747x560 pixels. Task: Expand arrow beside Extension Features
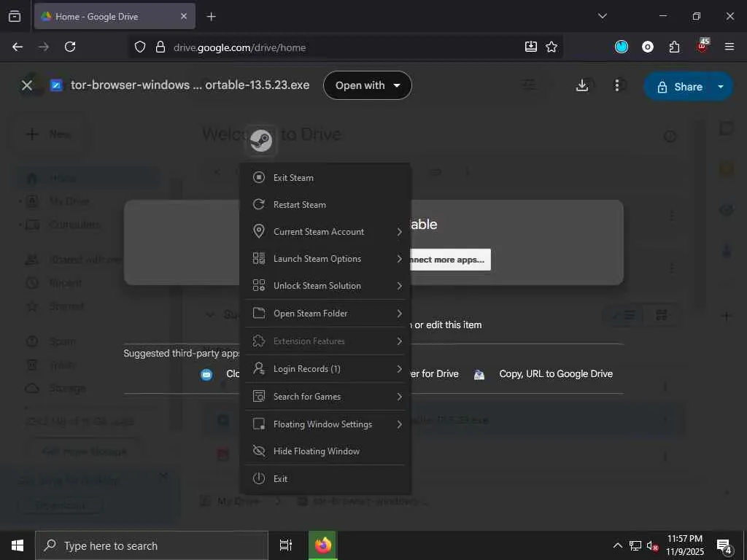[x=399, y=341]
